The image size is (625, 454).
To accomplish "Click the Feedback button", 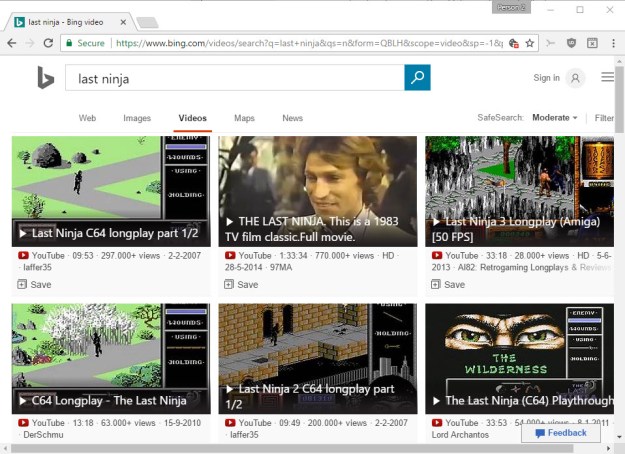I will [x=561, y=433].
